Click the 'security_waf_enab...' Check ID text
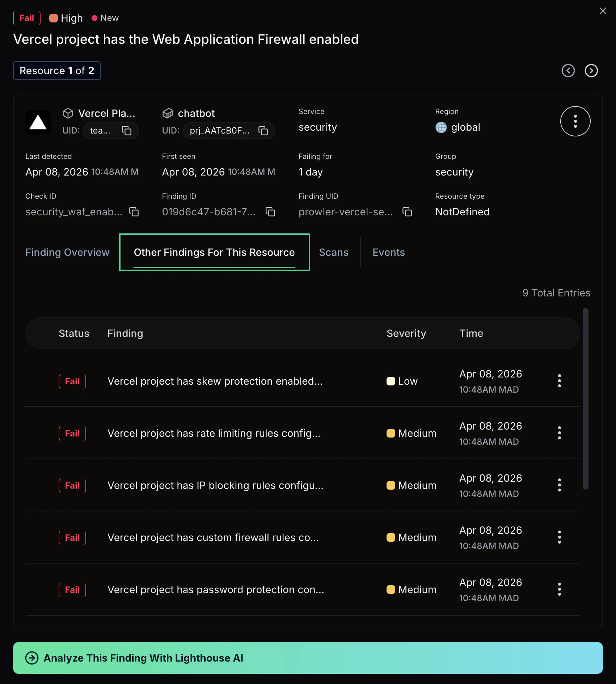 coord(74,212)
